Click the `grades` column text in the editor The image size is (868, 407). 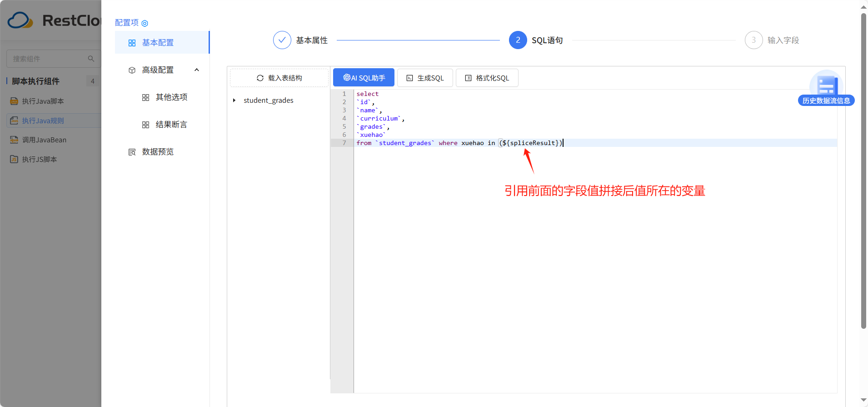point(371,126)
